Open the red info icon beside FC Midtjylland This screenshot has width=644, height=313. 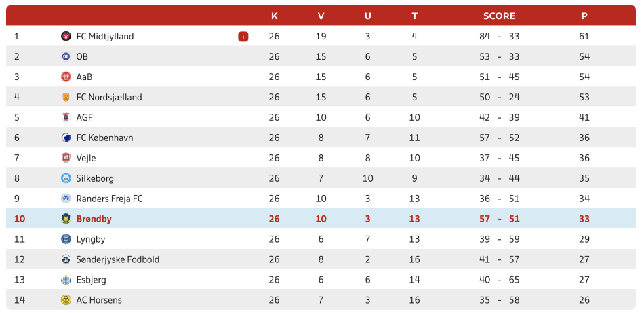point(243,37)
